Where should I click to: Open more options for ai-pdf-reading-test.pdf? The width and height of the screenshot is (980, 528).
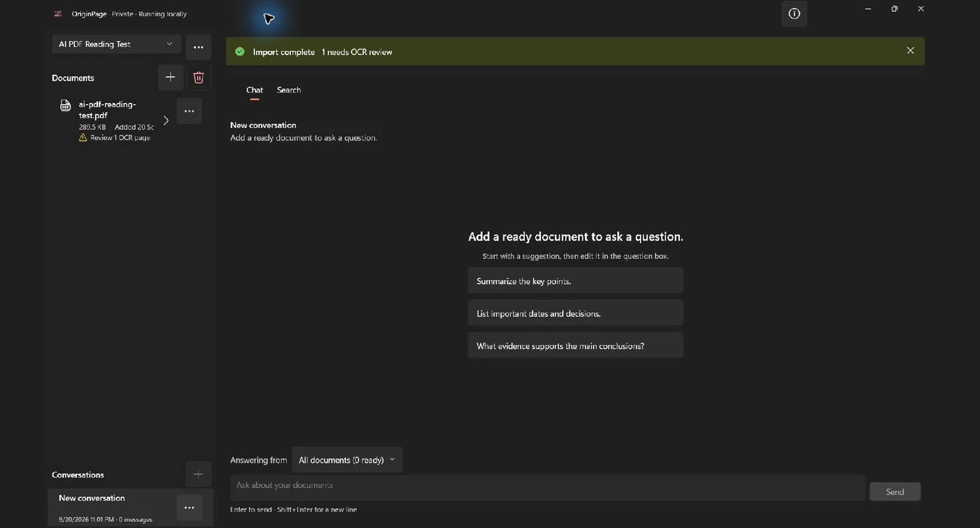tap(189, 111)
